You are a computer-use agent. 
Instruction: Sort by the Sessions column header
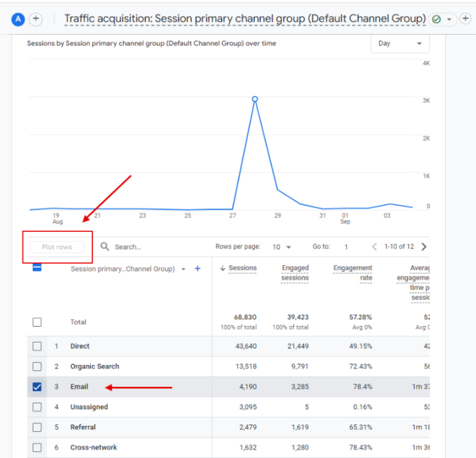(x=242, y=268)
